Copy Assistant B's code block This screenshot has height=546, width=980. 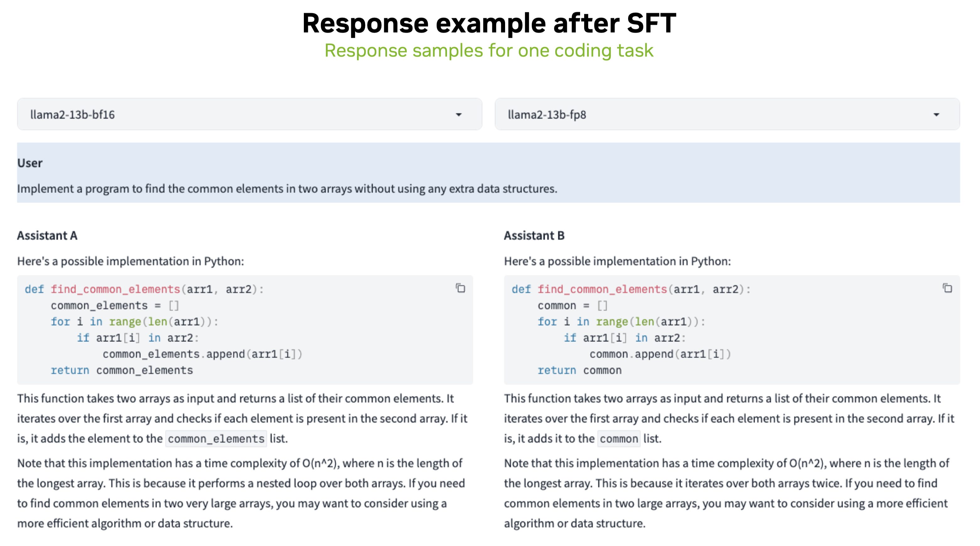(x=947, y=288)
